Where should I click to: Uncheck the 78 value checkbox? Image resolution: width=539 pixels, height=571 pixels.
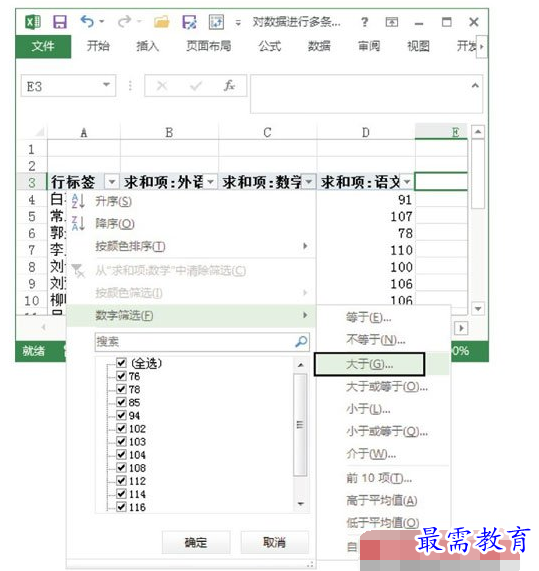121,389
